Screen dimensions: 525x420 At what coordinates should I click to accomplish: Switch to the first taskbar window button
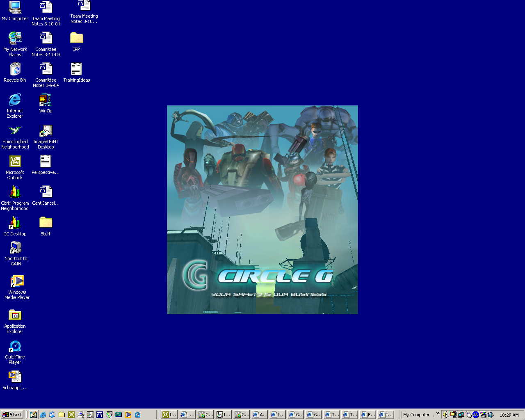coord(169,415)
